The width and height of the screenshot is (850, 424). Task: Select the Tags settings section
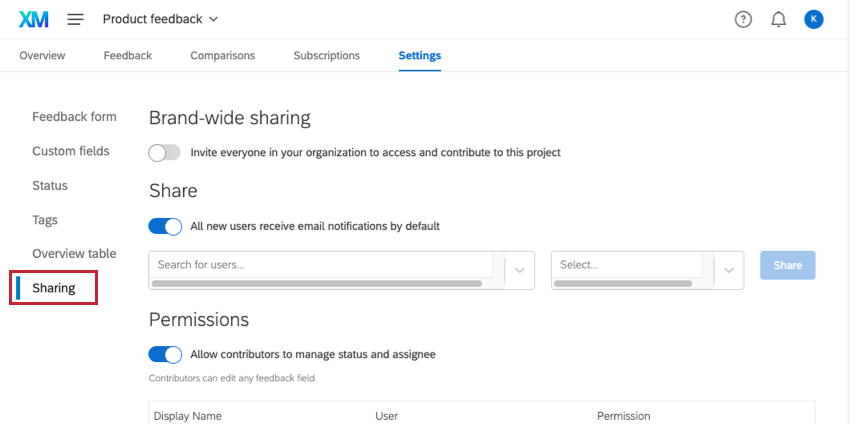45,220
